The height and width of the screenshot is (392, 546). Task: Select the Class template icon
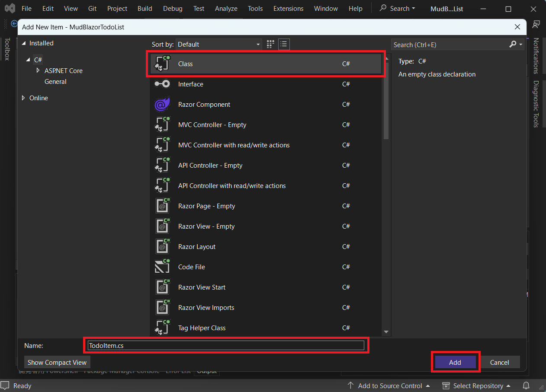(x=162, y=64)
